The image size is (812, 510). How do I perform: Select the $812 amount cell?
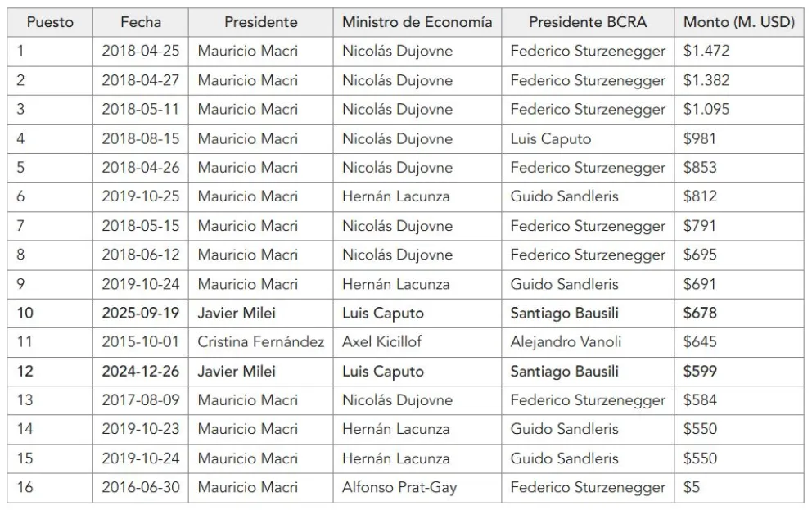700,196
